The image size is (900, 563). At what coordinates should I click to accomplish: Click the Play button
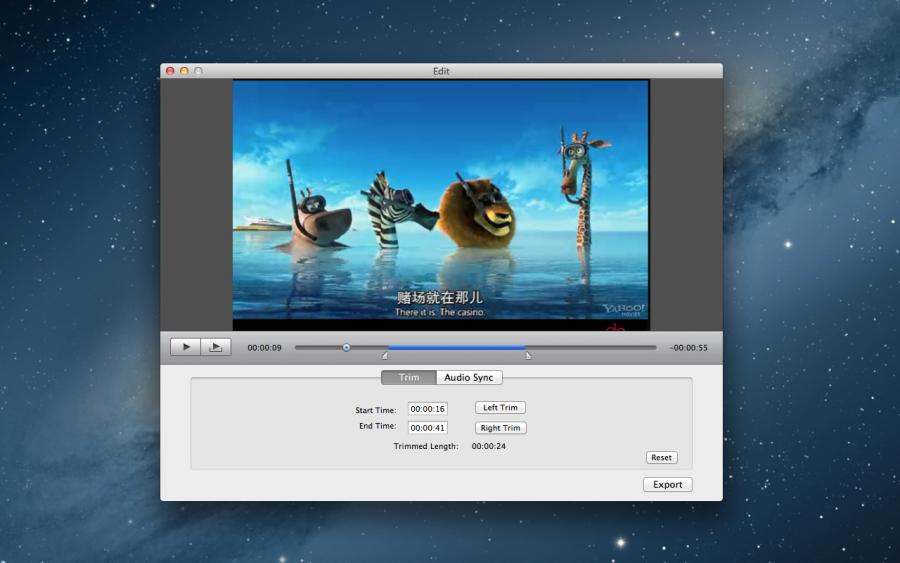pyautogui.click(x=185, y=347)
